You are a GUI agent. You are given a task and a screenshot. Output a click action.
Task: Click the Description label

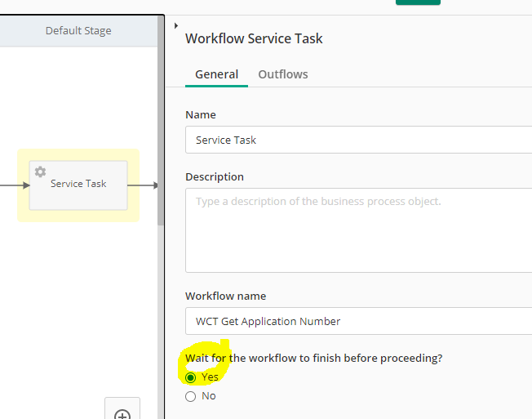tap(215, 177)
